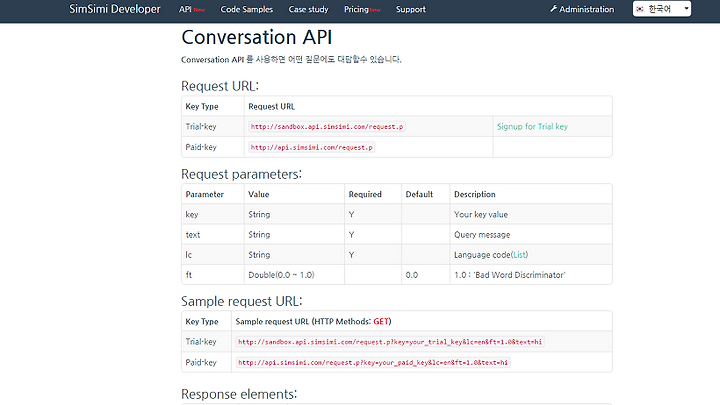720x405 pixels.
Task: Click the Conversation API page heading
Action: (x=257, y=37)
